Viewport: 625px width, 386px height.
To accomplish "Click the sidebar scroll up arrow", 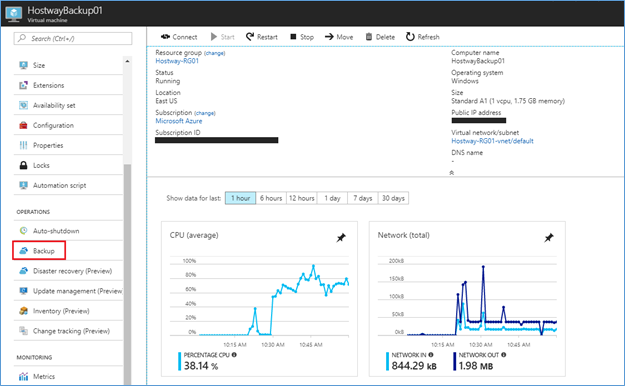I will (127, 61).
